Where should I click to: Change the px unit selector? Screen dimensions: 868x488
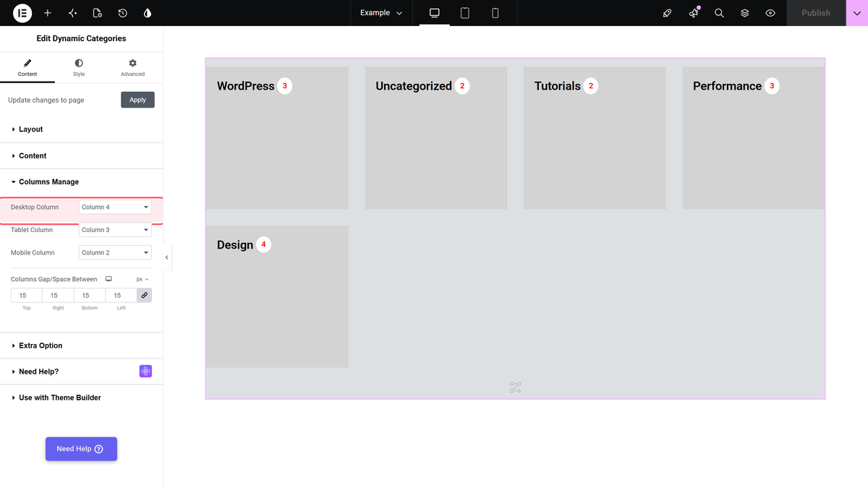(x=142, y=279)
